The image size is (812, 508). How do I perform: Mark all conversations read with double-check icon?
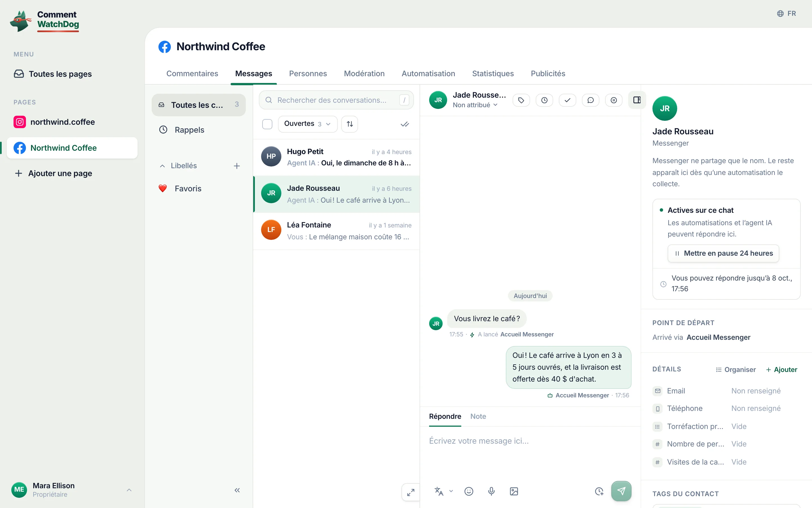(405, 124)
